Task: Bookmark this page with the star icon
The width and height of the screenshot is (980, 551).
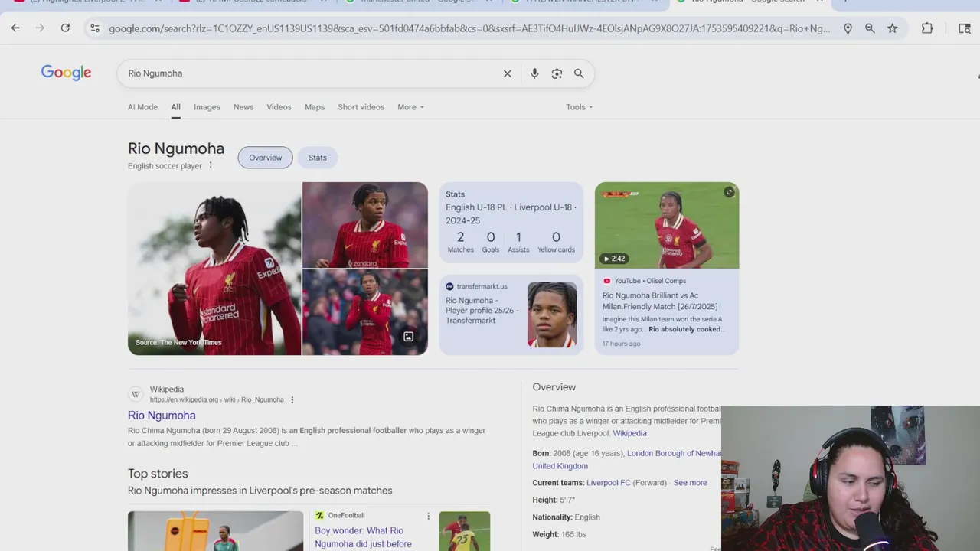Action: pos(892,28)
